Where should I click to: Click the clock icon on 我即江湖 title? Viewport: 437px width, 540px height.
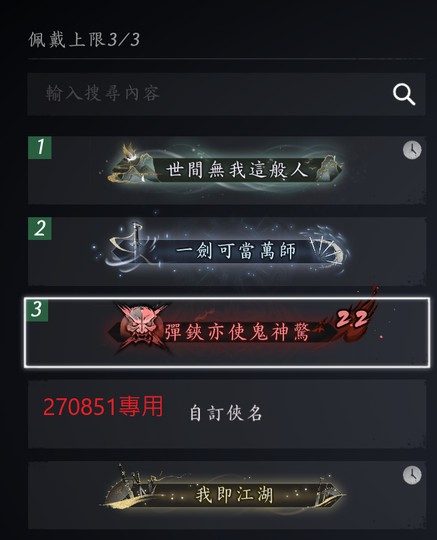tap(412, 475)
